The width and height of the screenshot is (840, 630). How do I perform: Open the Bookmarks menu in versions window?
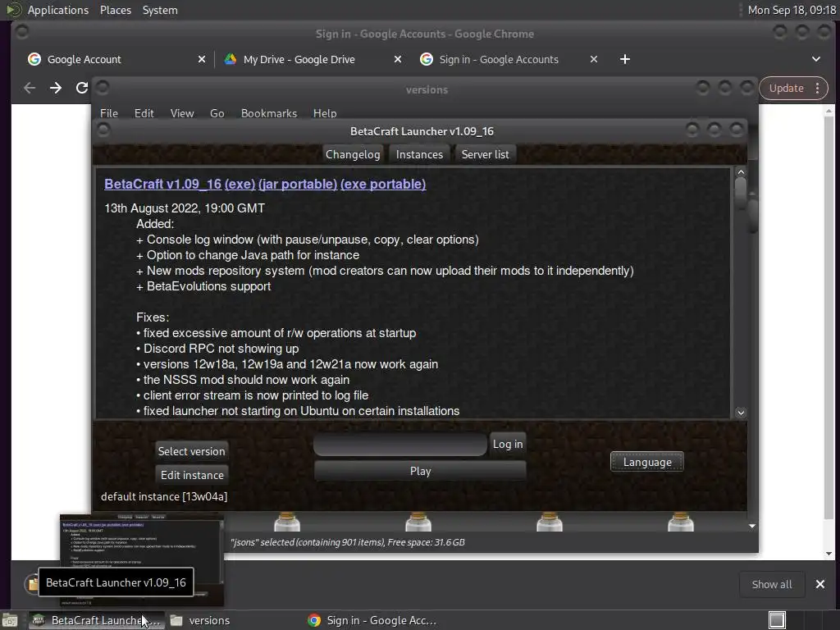tap(268, 113)
